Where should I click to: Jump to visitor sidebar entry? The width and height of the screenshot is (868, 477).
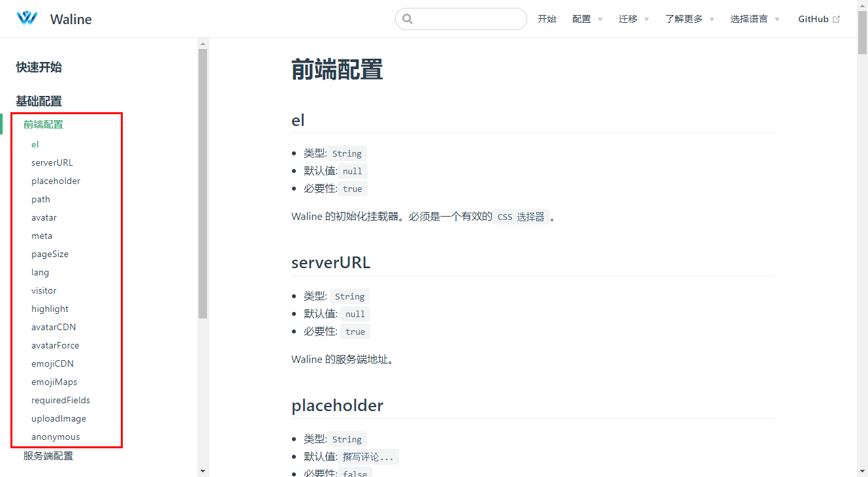coord(44,290)
